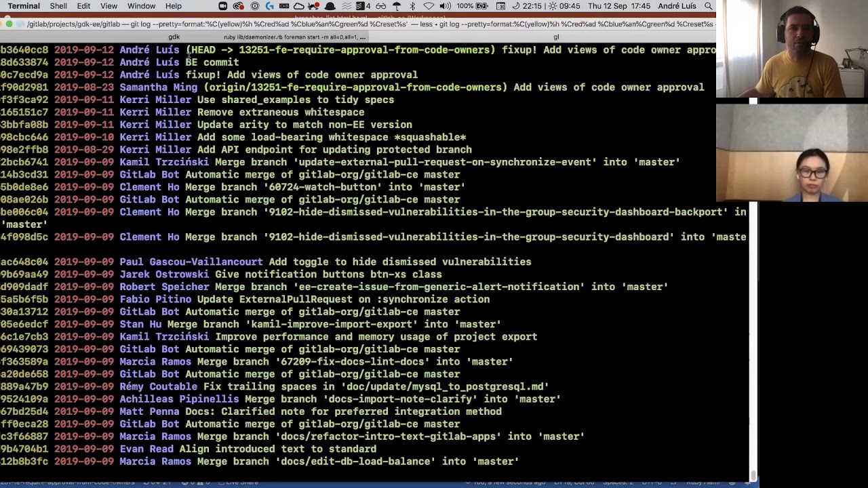Click the date and time Thu 12 Sep 17:45
Screen dimensions: 868x488
[619, 6]
